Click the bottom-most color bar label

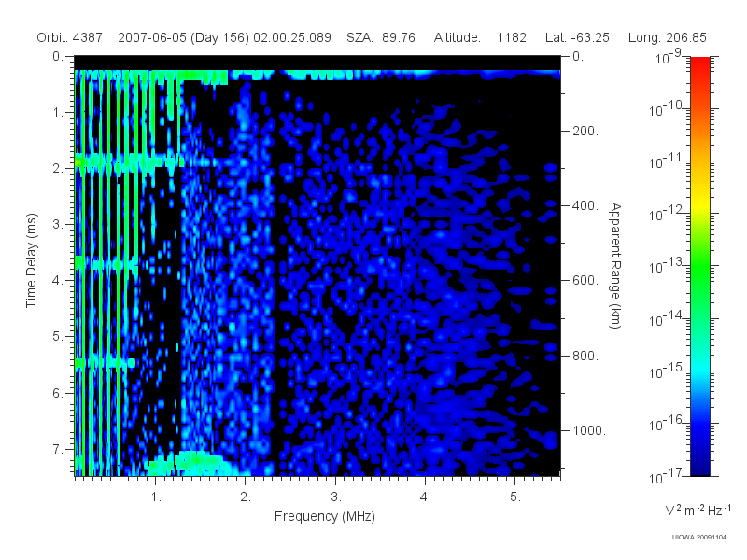pyautogui.click(x=668, y=476)
